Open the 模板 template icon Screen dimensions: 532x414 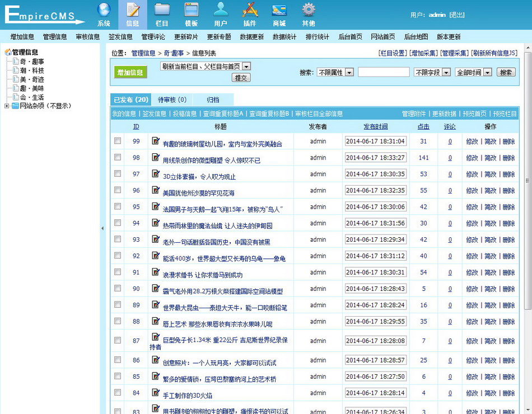192,11
